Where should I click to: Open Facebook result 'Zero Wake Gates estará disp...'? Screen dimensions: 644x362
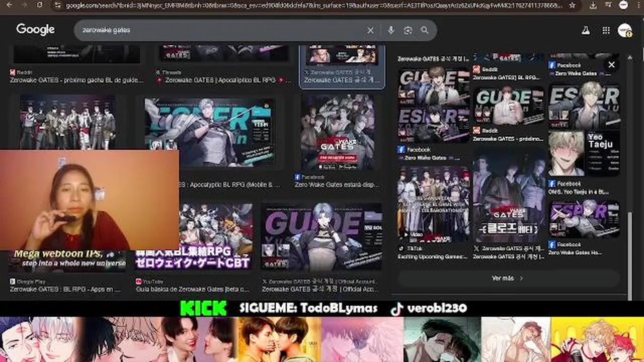338,185
